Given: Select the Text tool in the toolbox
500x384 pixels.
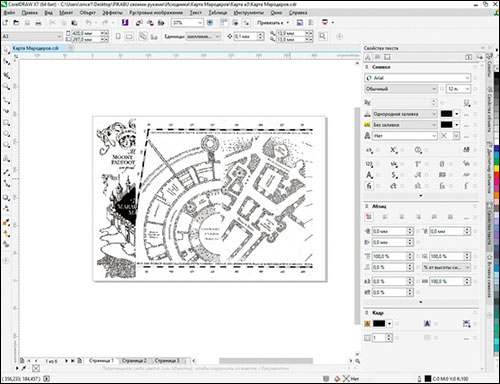Looking at the screenshot, I should click(6, 159).
